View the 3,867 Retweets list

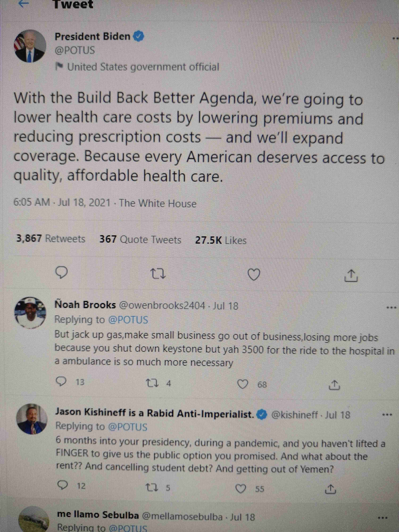click(51, 239)
